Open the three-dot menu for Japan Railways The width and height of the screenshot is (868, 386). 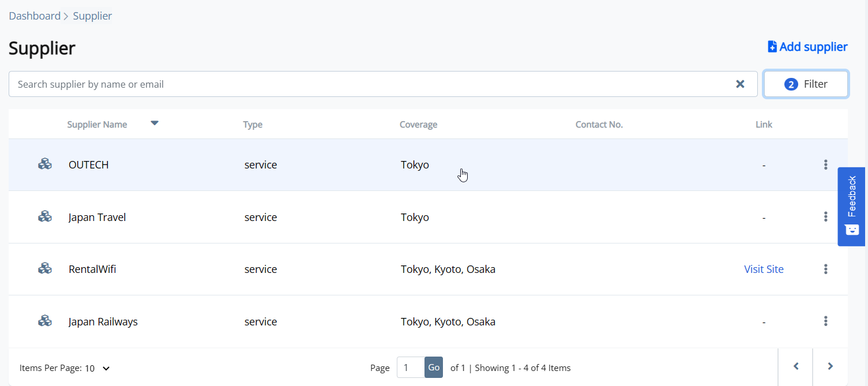[x=825, y=321]
